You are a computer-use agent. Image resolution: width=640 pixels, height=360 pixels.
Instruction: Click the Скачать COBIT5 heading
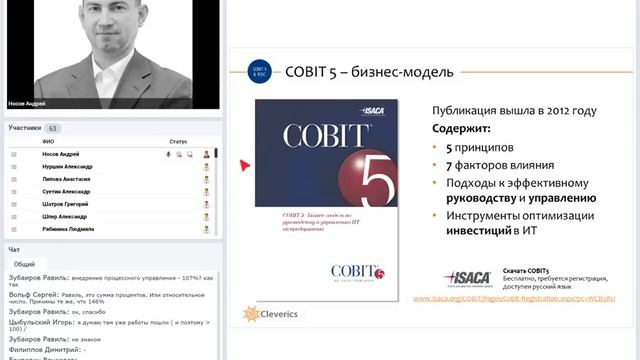click(x=526, y=271)
